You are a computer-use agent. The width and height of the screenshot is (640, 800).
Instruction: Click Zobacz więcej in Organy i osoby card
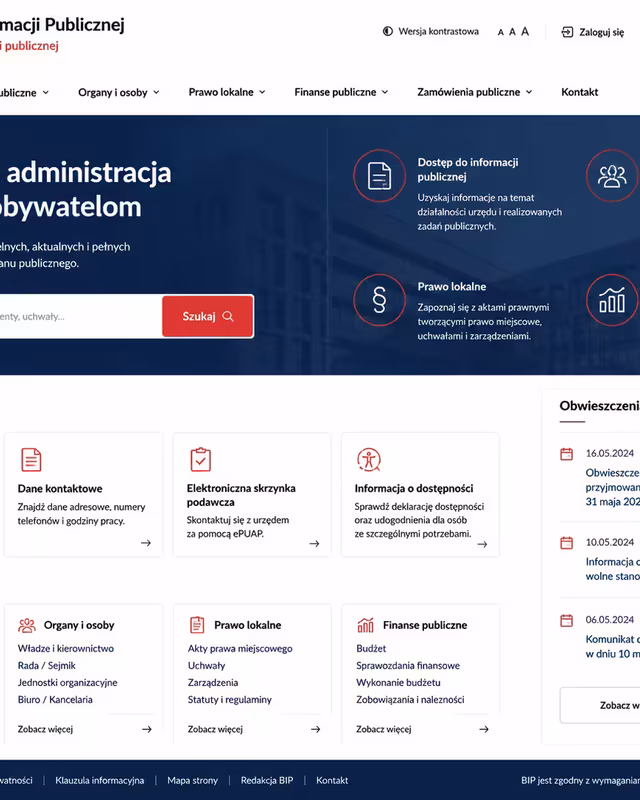point(45,729)
